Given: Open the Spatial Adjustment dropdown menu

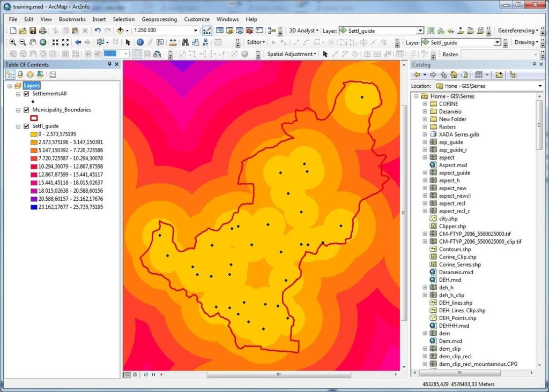Looking at the screenshot, I should click(x=292, y=54).
